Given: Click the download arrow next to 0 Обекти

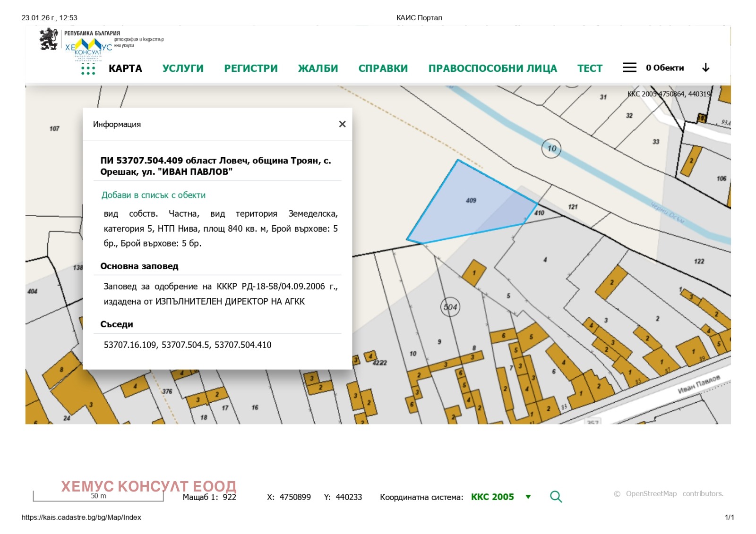Looking at the screenshot, I should pyautogui.click(x=705, y=68).
